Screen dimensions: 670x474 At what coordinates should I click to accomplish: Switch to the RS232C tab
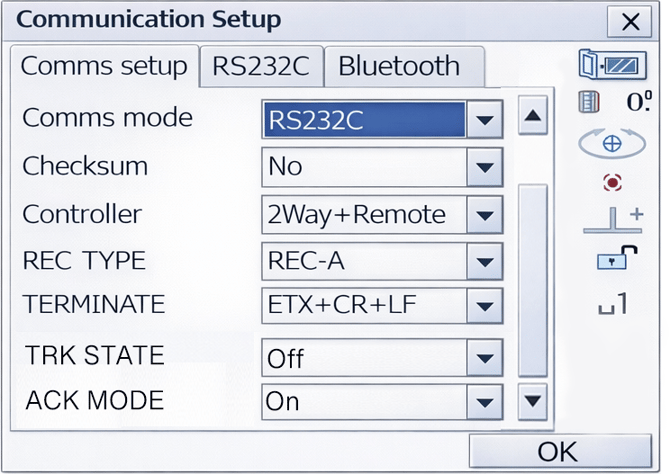261,67
